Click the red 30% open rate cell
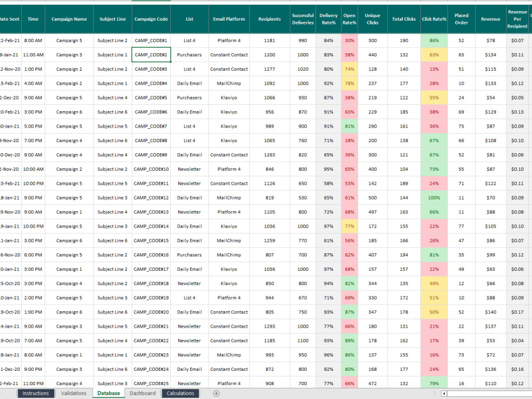 pos(350,40)
